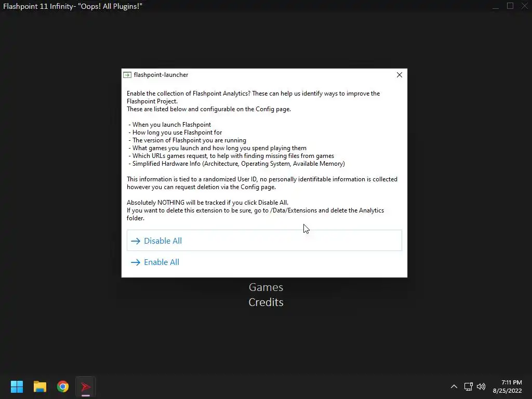Click the 'Which URLs games request' line
532x399 pixels.
[x=231, y=156]
